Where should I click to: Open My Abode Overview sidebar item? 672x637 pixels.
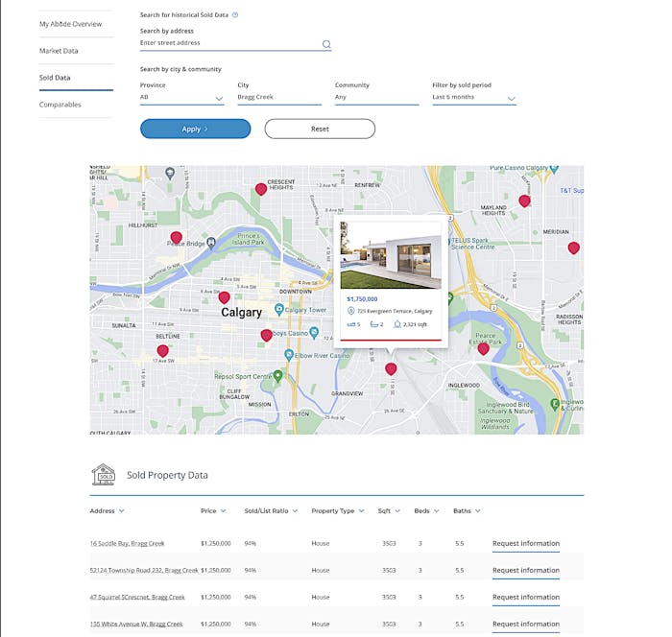(70, 24)
